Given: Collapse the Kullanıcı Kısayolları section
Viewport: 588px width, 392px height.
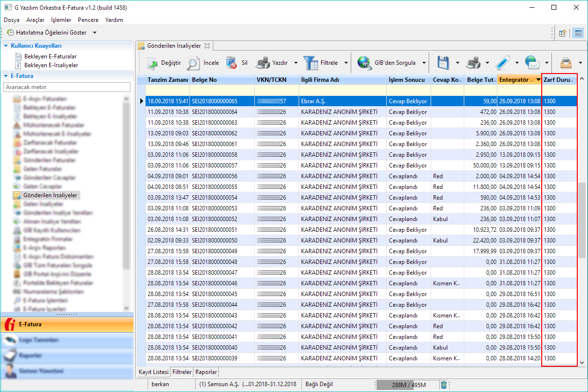Looking at the screenshot, I should [x=6, y=46].
